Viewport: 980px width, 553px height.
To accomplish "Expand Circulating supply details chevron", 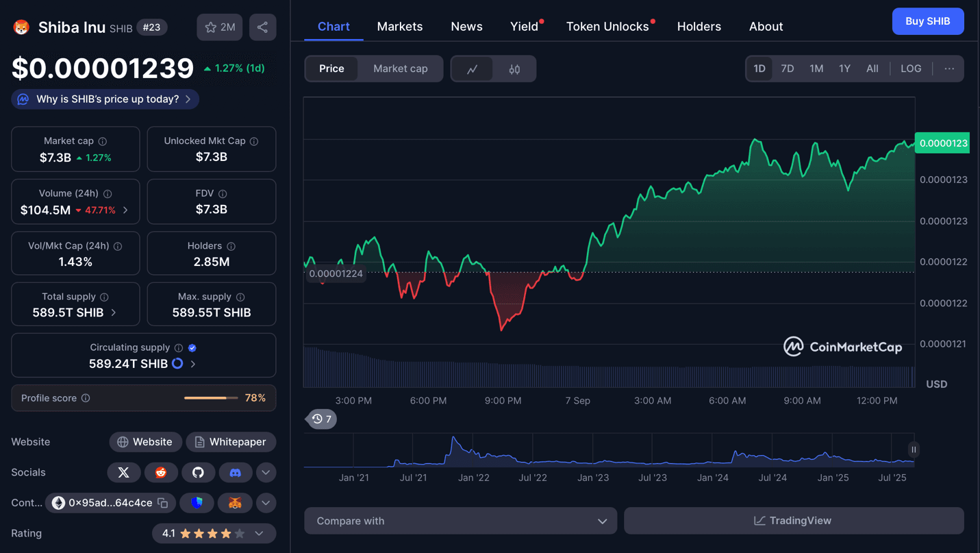I will [193, 364].
